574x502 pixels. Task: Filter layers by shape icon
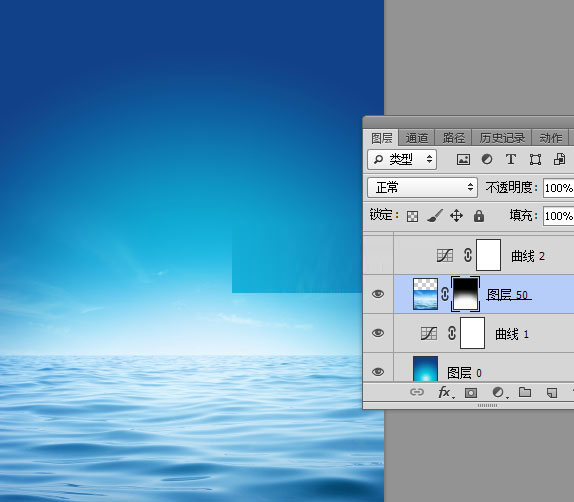point(535,160)
